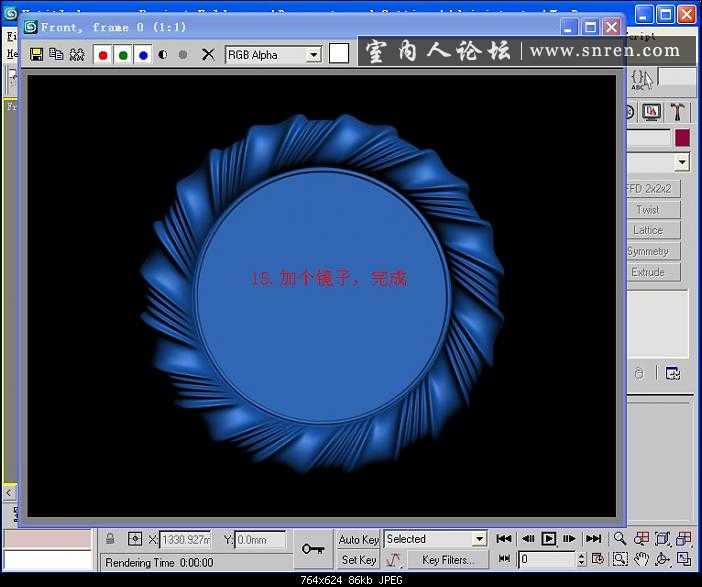Step to the next frame
The height and width of the screenshot is (587, 702).
(569, 539)
